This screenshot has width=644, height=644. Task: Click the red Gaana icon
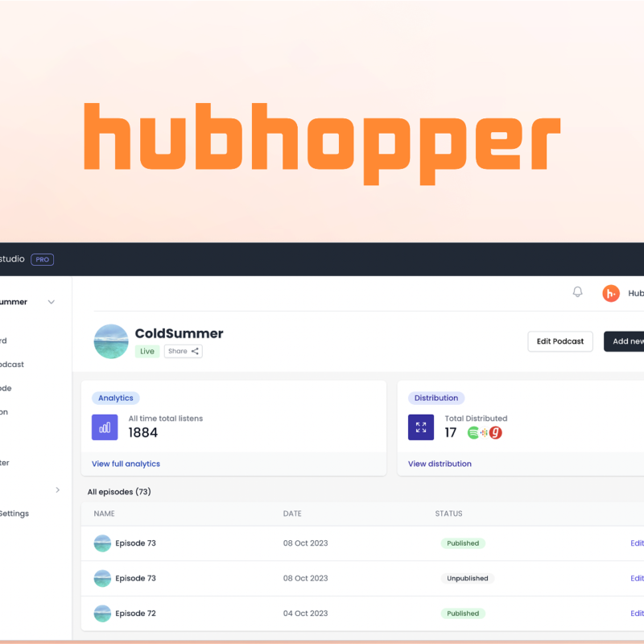point(496,432)
